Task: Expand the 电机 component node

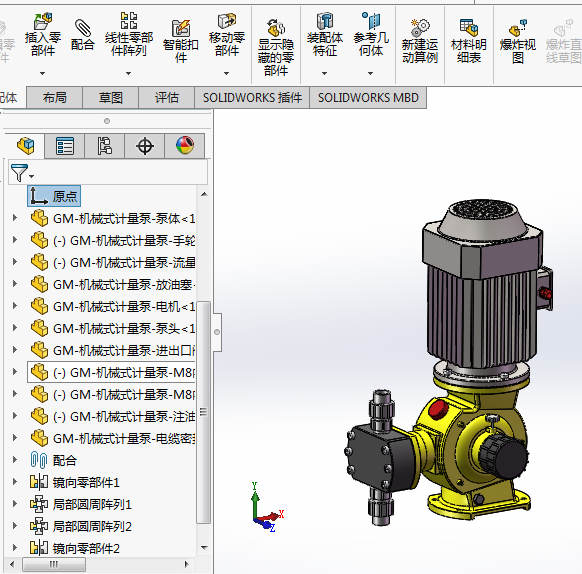Action: click(15, 306)
